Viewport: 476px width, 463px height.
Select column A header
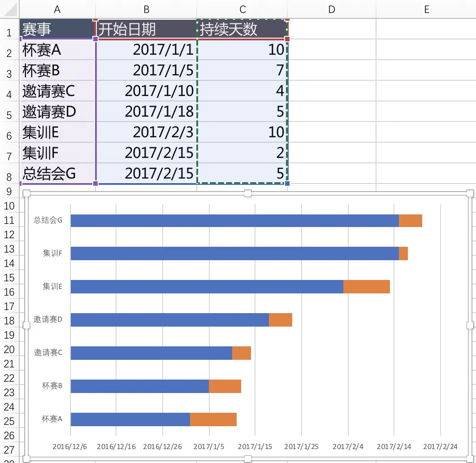click(57, 9)
